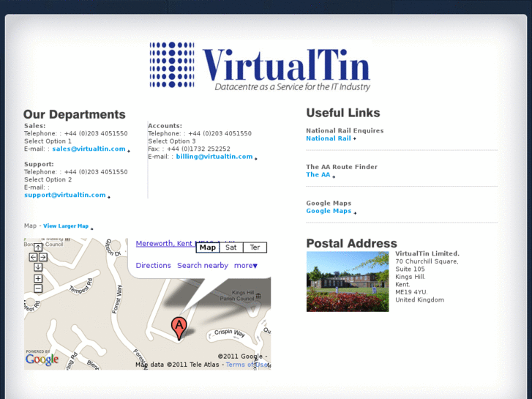Pan the map down with the arrow
This screenshot has height=399, width=532.
pos(38,267)
